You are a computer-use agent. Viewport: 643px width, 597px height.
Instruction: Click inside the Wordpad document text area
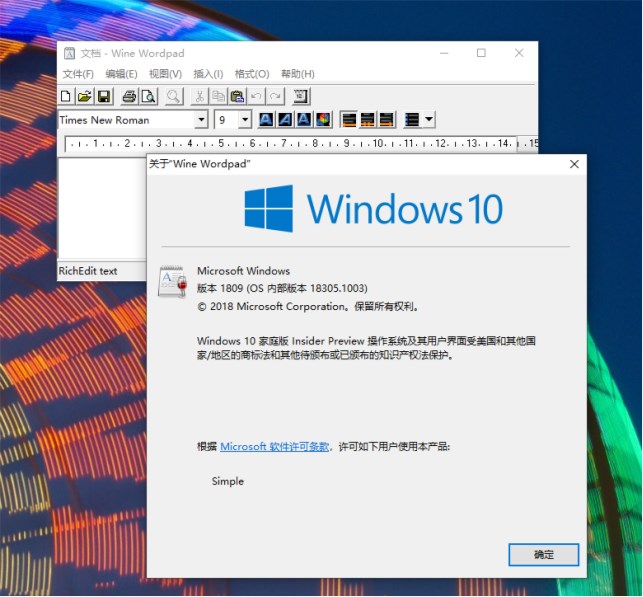pyautogui.click(x=103, y=208)
